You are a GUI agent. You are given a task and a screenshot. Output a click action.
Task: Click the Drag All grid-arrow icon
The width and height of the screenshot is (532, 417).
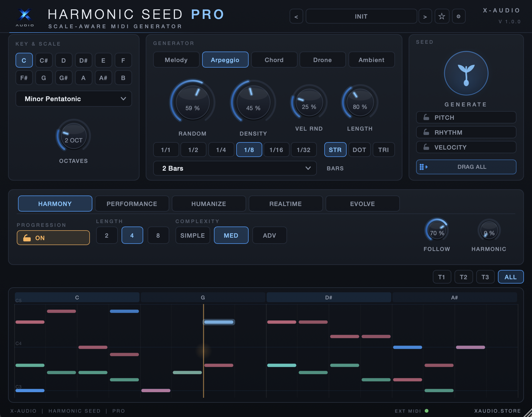click(423, 167)
